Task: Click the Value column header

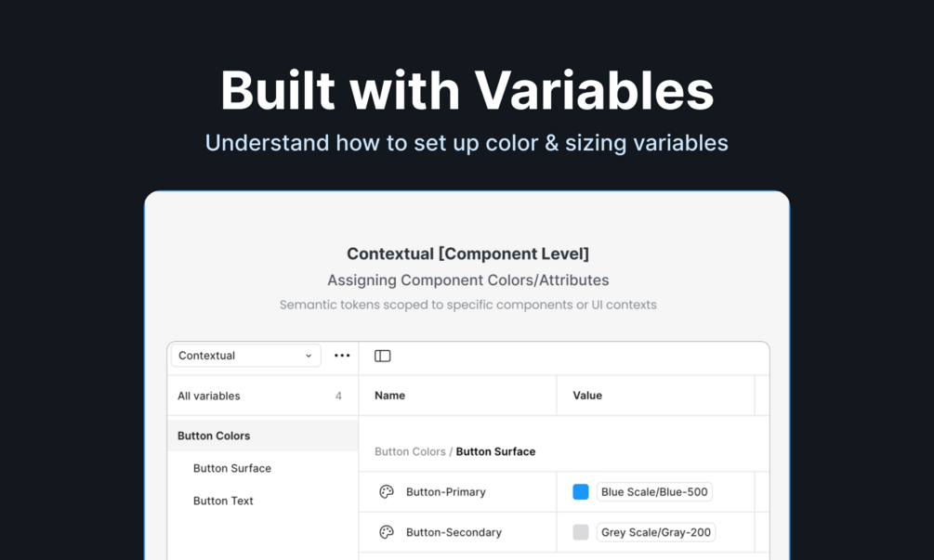Action: (587, 395)
